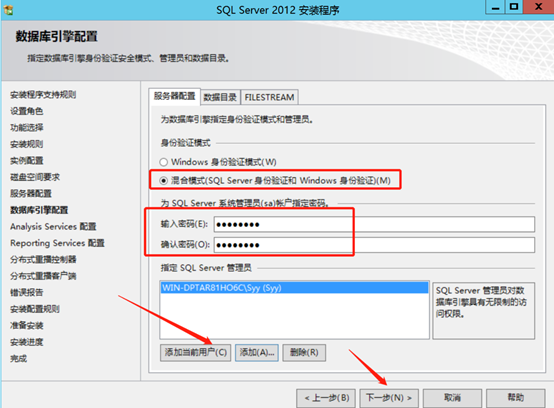Select administrator WIN-DPTAR81HO6C\Syy in list
The height and width of the screenshot is (408, 554).
(294, 288)
